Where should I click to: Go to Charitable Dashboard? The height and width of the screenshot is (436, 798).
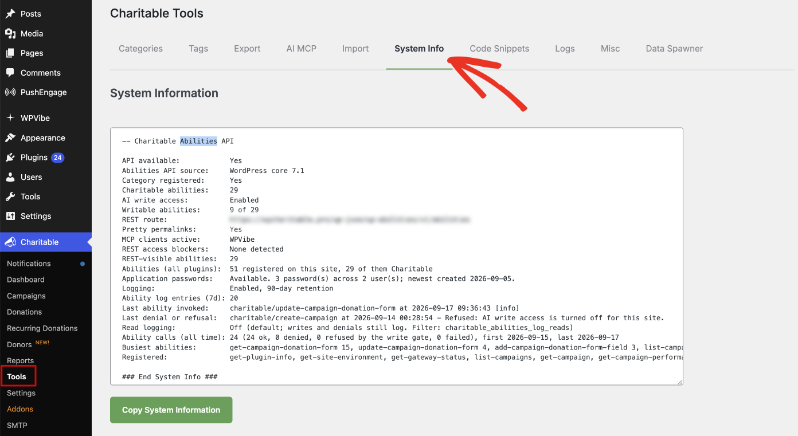(25, 280)
